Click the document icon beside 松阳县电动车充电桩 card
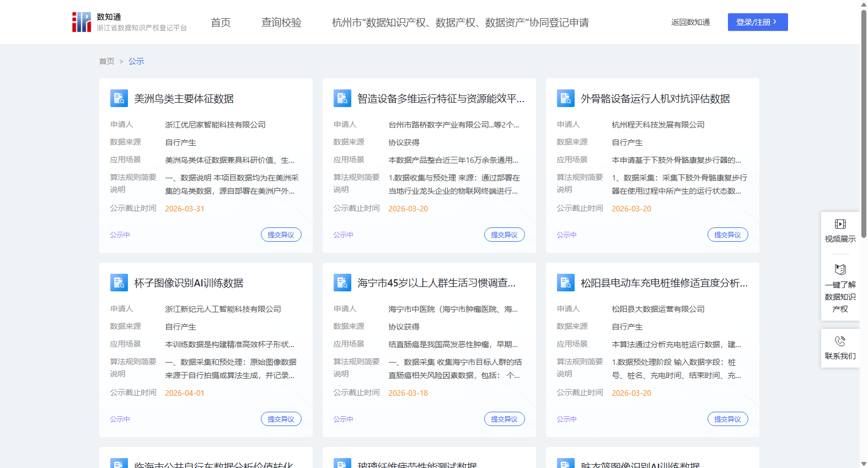 coord(566,283)
